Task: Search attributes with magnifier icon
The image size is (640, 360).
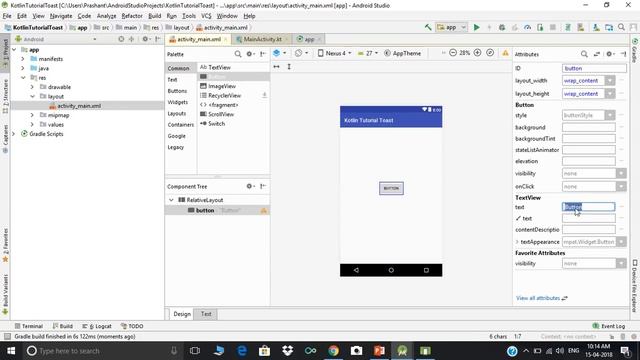Action: click(584, 54)
